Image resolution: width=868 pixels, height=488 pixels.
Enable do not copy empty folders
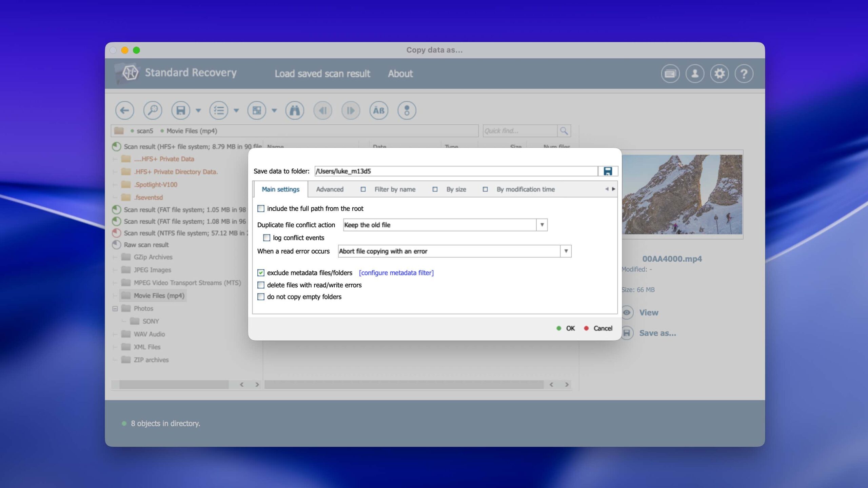[261, 297]
